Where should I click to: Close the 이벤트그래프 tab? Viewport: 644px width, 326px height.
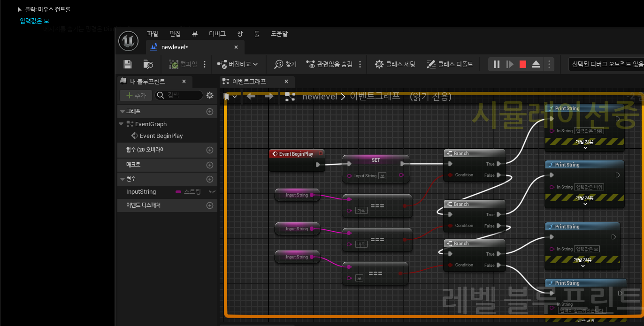286,82
